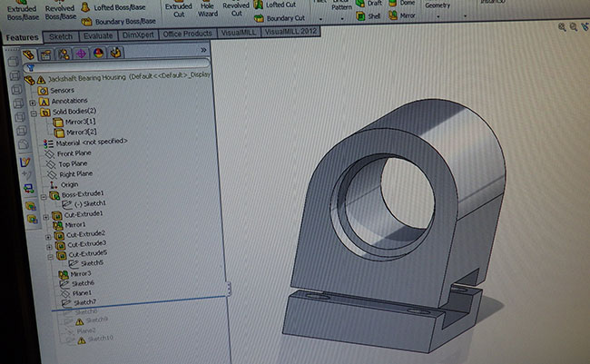Open the PropertyManager tab icon
The width and height of the screenshot is (590, 364).
[x=46, y=54]
